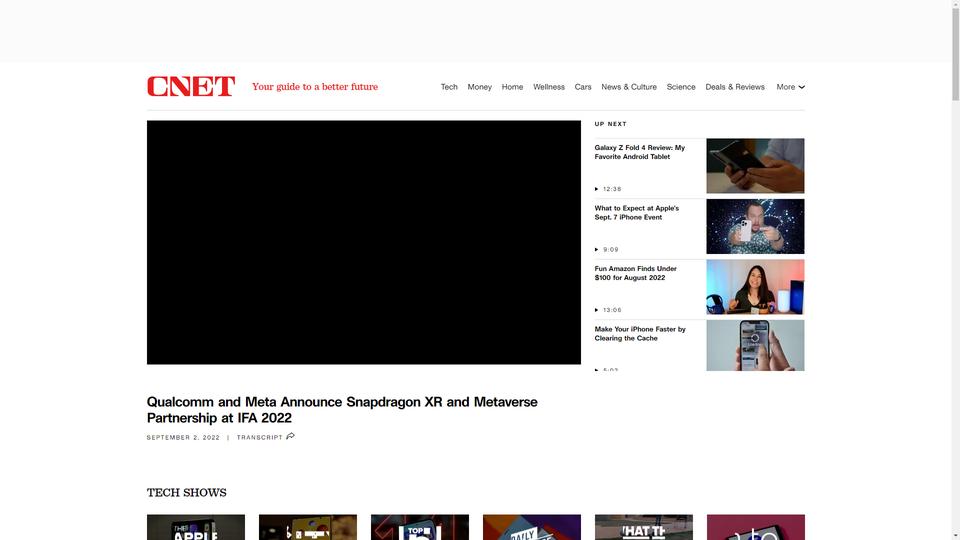Click the second tech show thumbnail with yellow graphics
The image size is (960, 540).
pos(308,527)
